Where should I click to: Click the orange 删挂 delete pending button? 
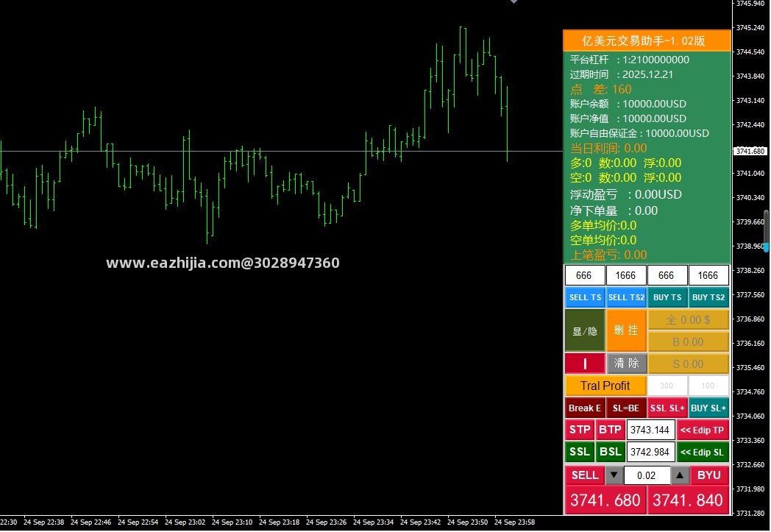(x=626, y=330)
